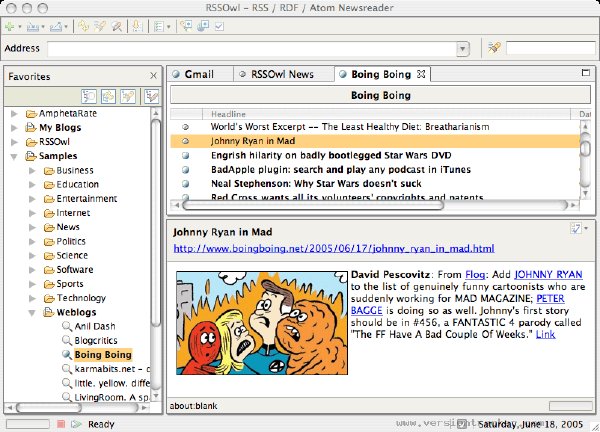Screen dimensions: 600x432
Task: Select the Science folder
Action: [72, 255]
